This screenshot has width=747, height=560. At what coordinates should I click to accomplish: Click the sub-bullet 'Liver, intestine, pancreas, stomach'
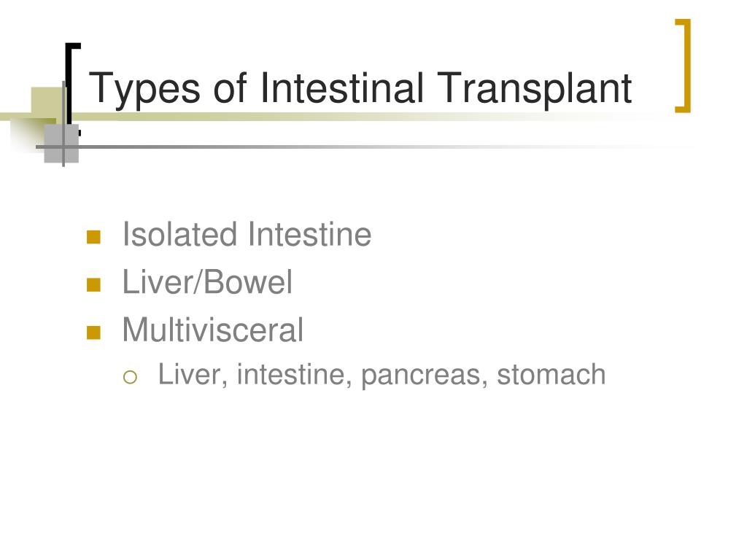(382, 375)
